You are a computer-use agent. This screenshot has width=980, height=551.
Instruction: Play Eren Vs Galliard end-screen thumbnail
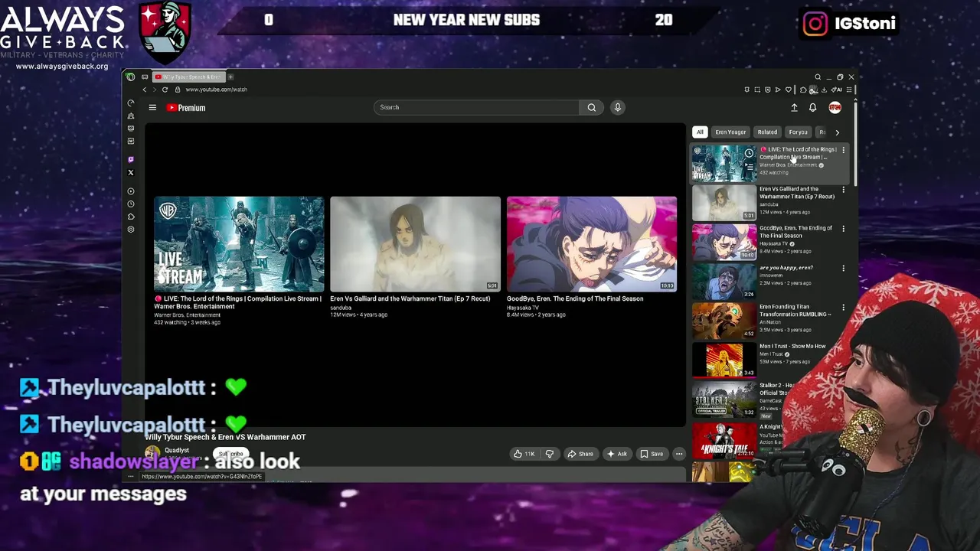[x=415, y=244]
